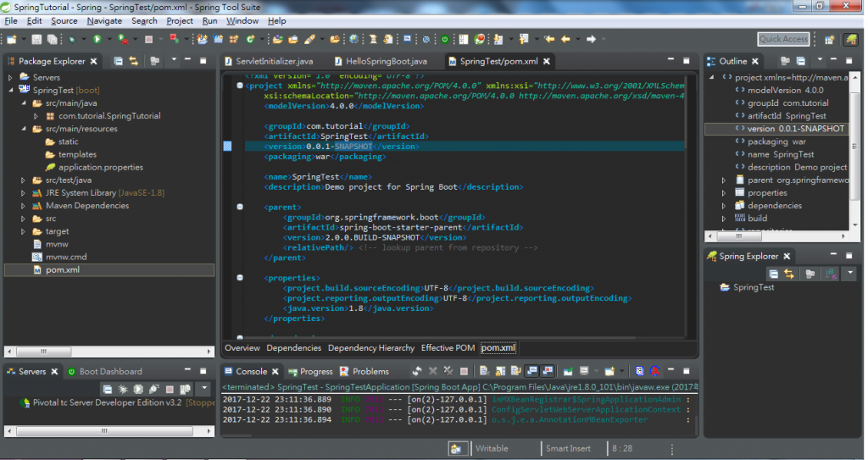Viewport: 868px width, 460px height.
Task: Click the Collapse All icon in Spring Explorer
Action: pyautogui.click(x=773, y=274)
